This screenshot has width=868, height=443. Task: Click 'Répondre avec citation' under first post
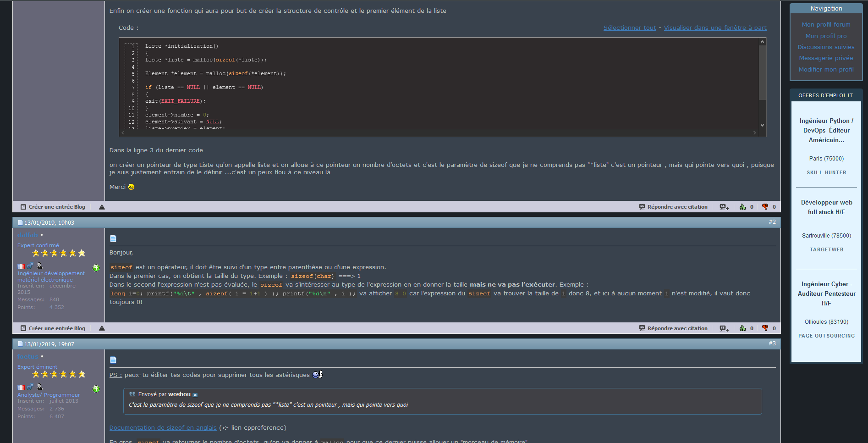(673, 207)
